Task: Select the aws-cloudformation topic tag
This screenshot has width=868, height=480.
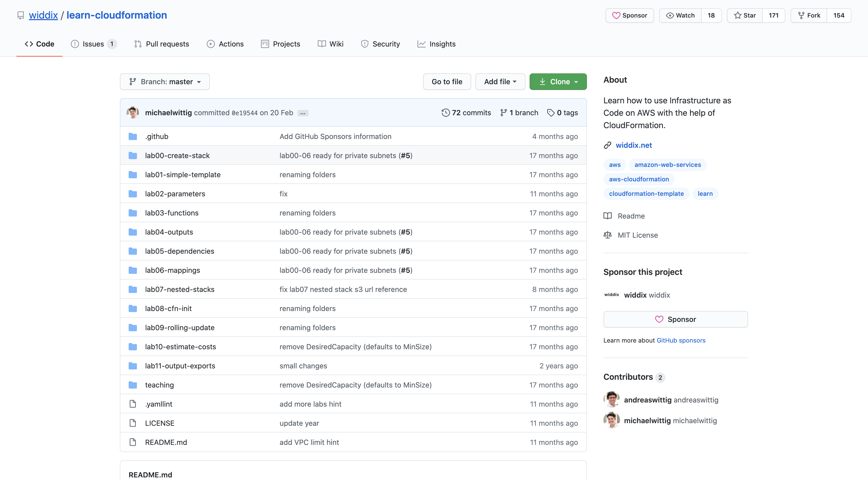Action: (x=639, y=179)
